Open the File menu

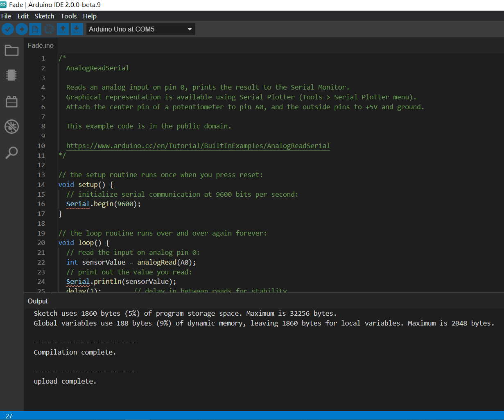6,16
